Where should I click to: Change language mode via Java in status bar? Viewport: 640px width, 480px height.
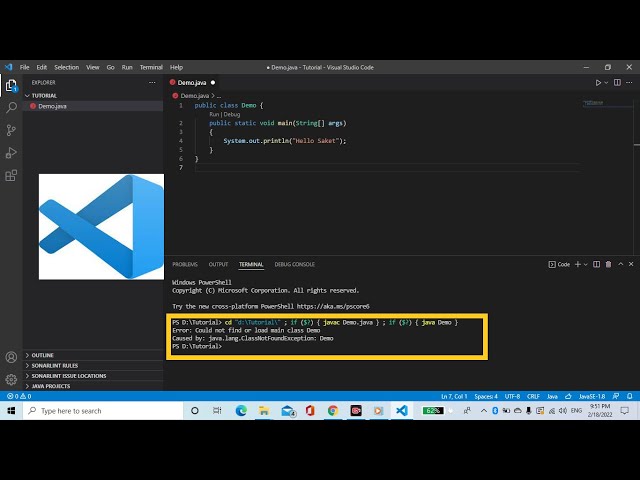coord(552,396)
